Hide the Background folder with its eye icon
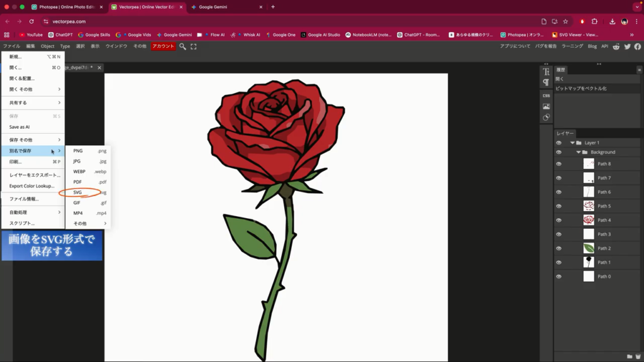This screenshot has height=362, width=644. pos(558,152)
